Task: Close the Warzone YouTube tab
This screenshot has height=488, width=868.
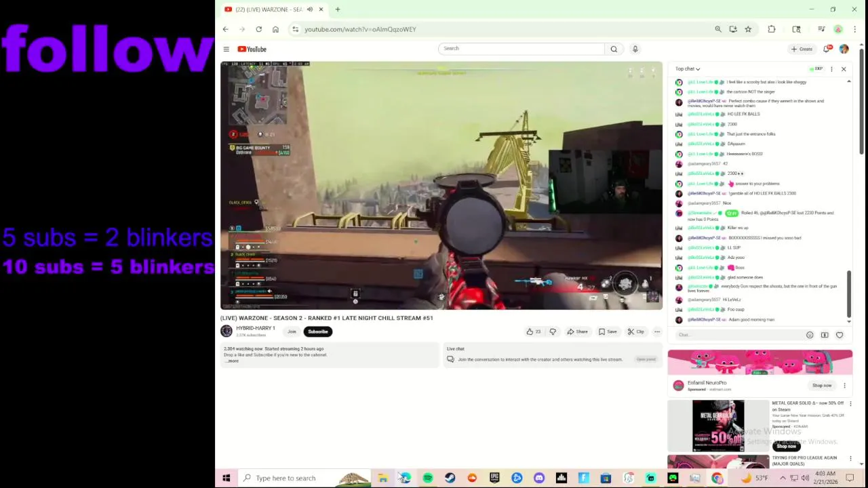Action: (320, 9)
